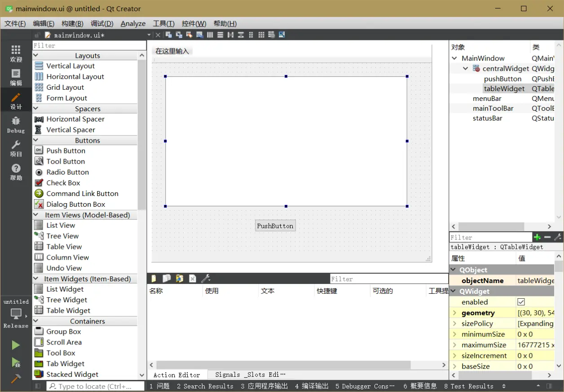Image resolution: width=564 pixels, height=392 pixels.
Task: Collapse the Containers category
Action: (36, 321)
